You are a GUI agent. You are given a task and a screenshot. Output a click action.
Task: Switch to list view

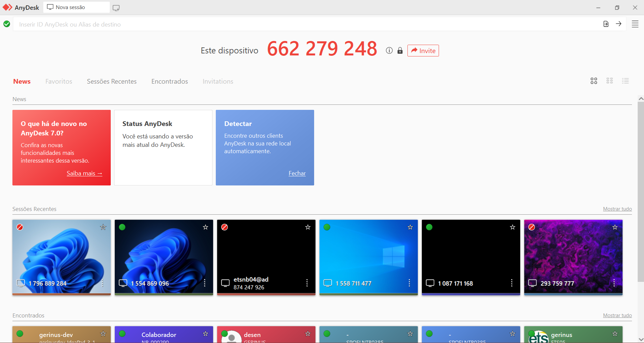626,81
